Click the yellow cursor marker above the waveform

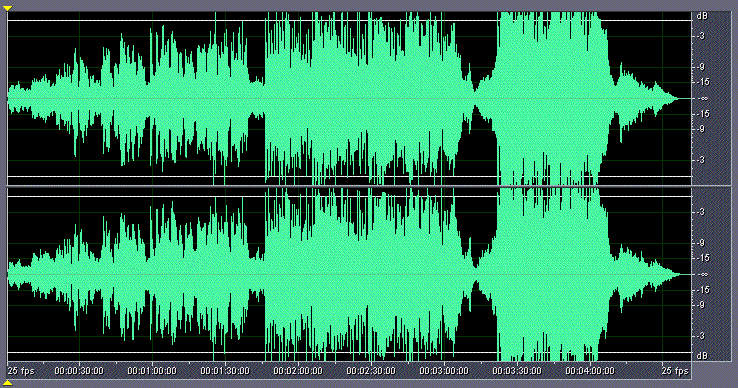click(x=7, y=8)
